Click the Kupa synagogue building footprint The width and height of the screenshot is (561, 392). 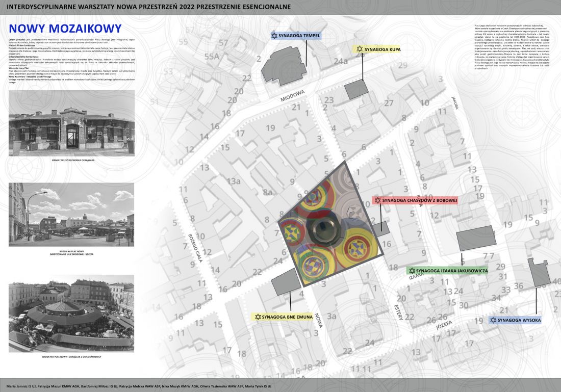[356, 89]
